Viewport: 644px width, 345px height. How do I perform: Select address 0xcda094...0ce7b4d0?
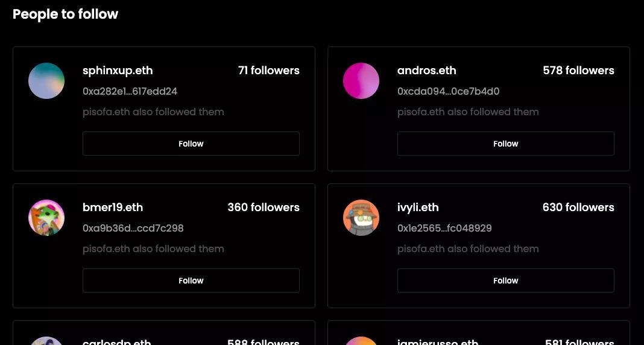[x=449, y=91]
